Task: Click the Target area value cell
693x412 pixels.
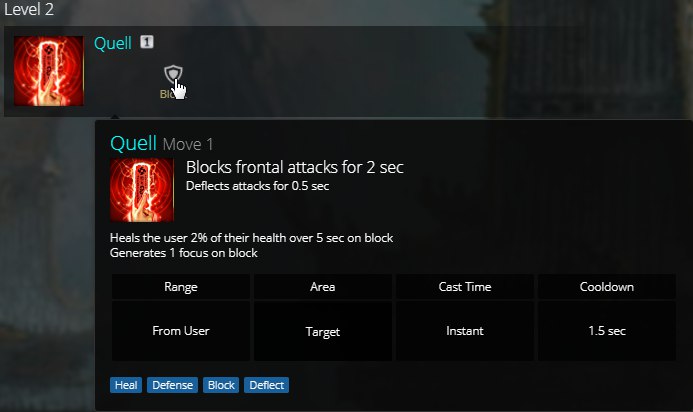Action: [x=323, y=331]
